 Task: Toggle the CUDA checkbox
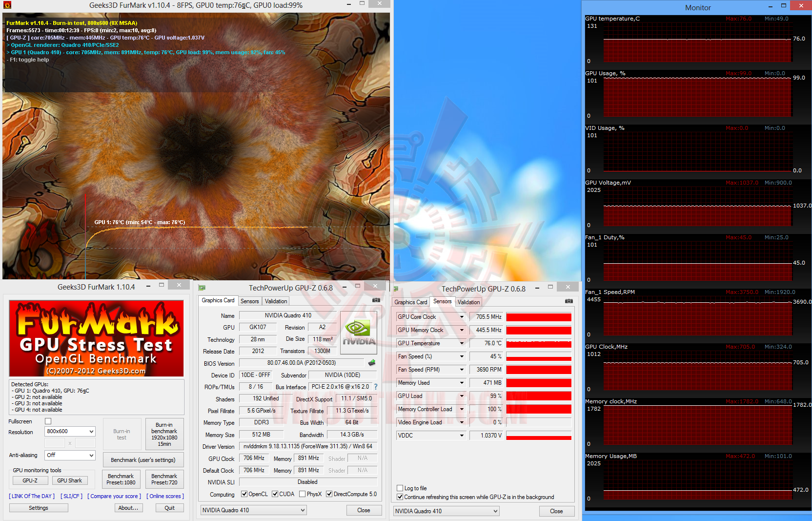(275, 494)
